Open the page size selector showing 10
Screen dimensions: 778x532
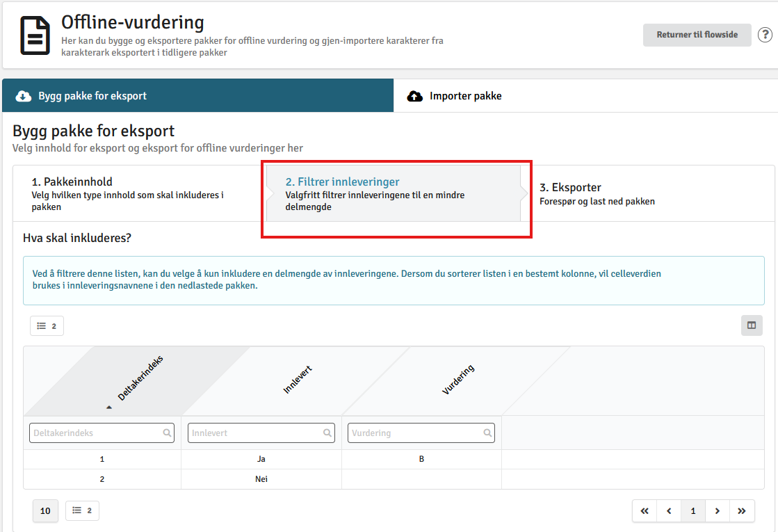pos(45,510)
